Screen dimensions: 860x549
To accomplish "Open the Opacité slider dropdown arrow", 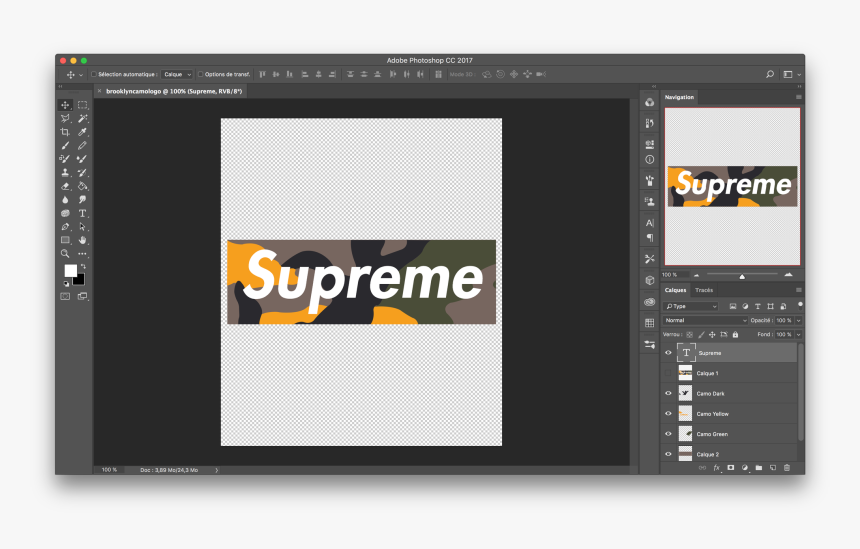I will click(x=799, y=320).
